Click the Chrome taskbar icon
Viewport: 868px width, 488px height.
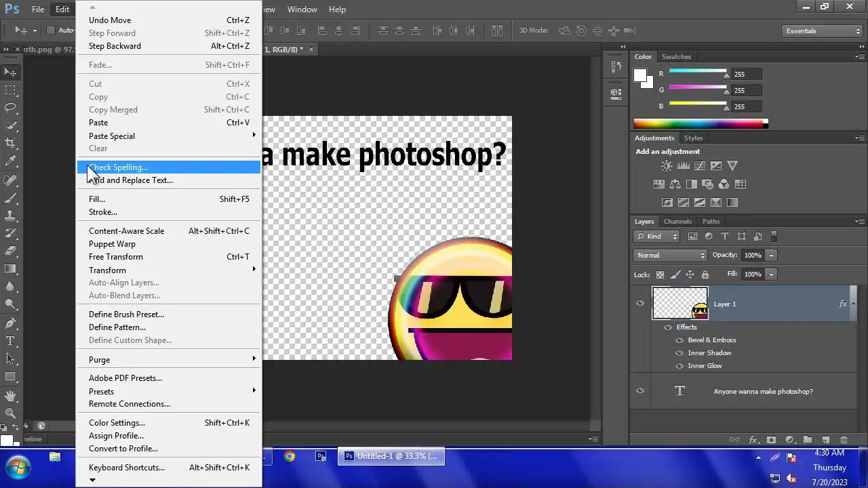point(290,456)
